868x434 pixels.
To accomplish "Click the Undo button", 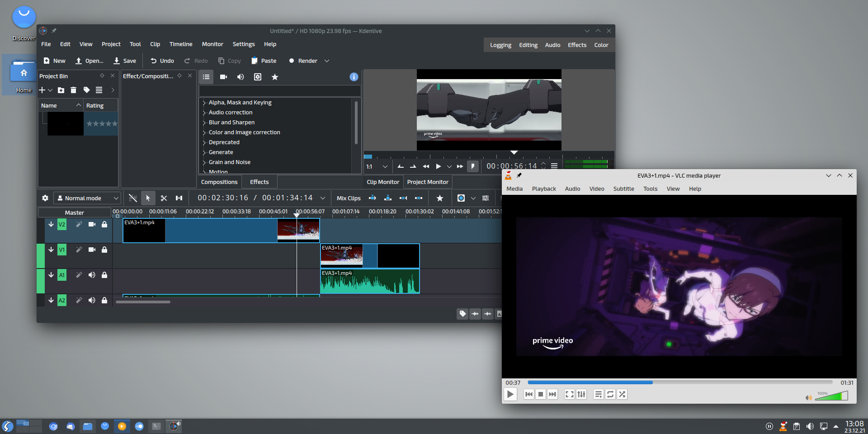I will 162,61.
